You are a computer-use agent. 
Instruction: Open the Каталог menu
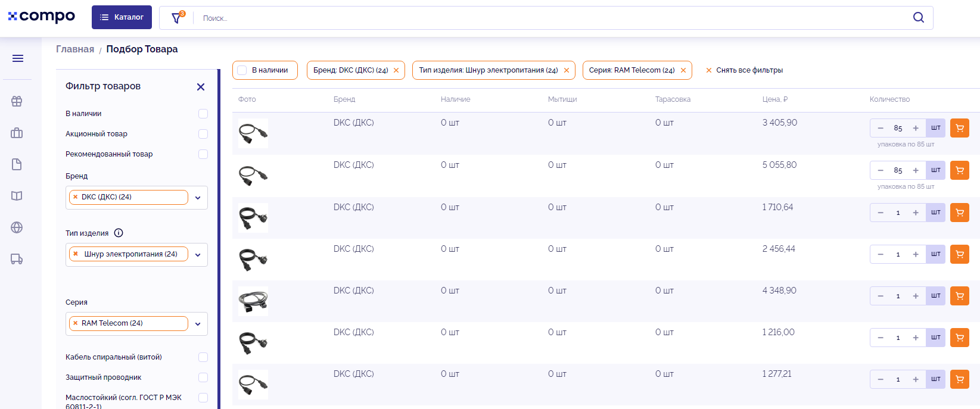coord(122,17)
